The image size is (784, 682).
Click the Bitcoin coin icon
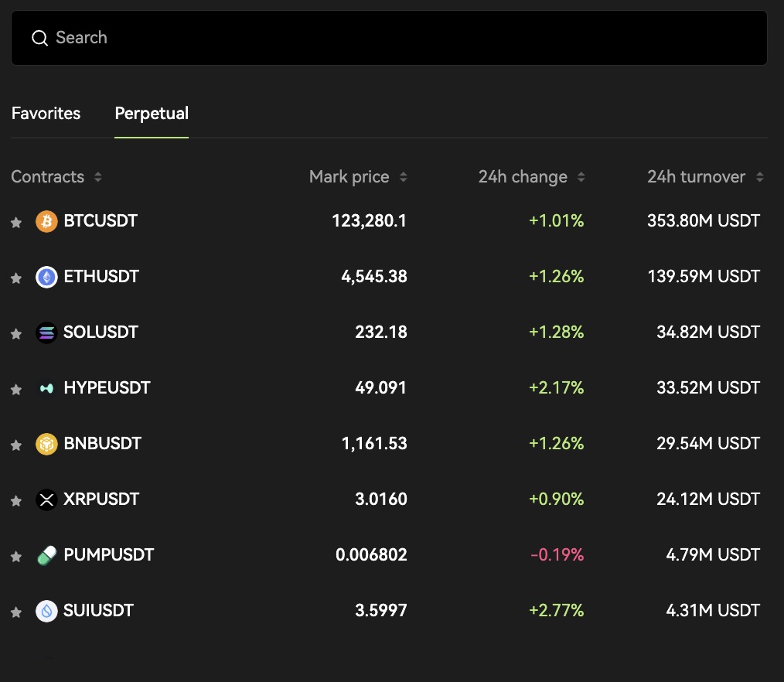(46, 222)
